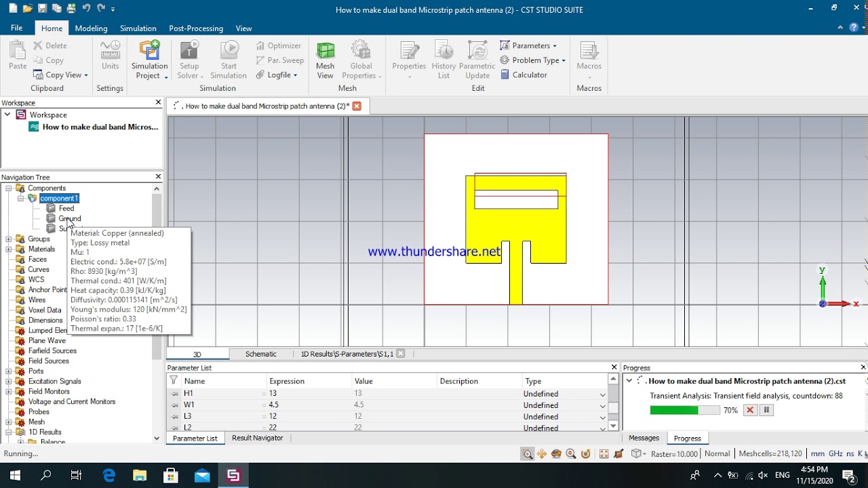Open Mesh View
The height and width of the screenshot is (488, 868).
(325, 60)
